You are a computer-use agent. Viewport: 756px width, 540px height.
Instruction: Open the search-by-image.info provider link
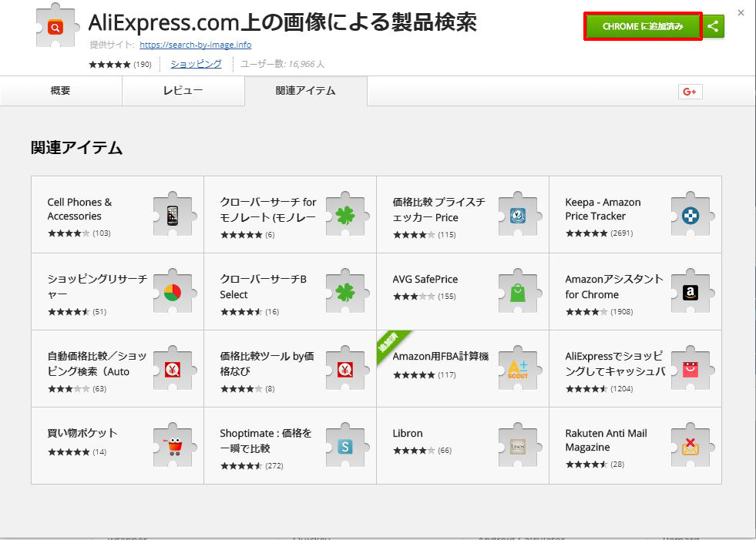coord(195,45)
